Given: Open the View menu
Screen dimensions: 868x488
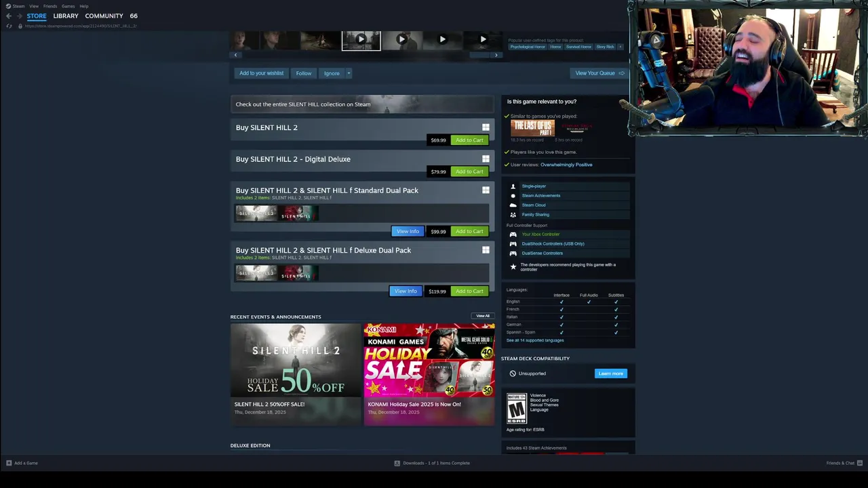Looking at the screenshot, I should 34,6.
